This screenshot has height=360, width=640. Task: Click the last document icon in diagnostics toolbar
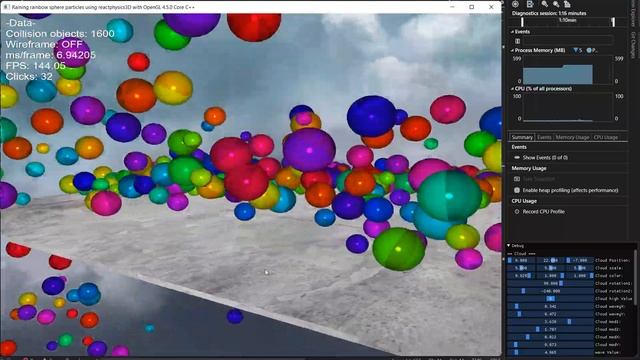567,4
